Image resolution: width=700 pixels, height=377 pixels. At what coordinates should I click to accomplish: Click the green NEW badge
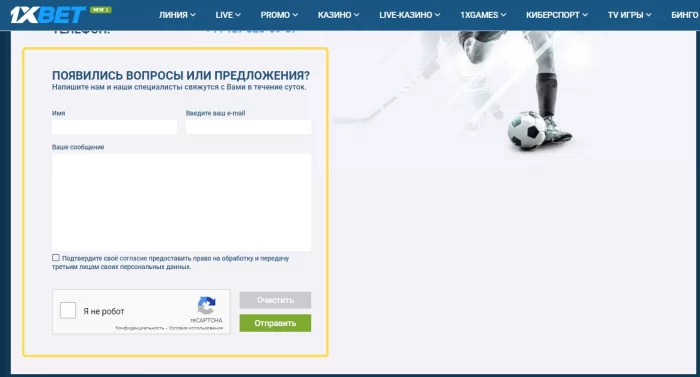pyautogui.click(x=100, y=10)
